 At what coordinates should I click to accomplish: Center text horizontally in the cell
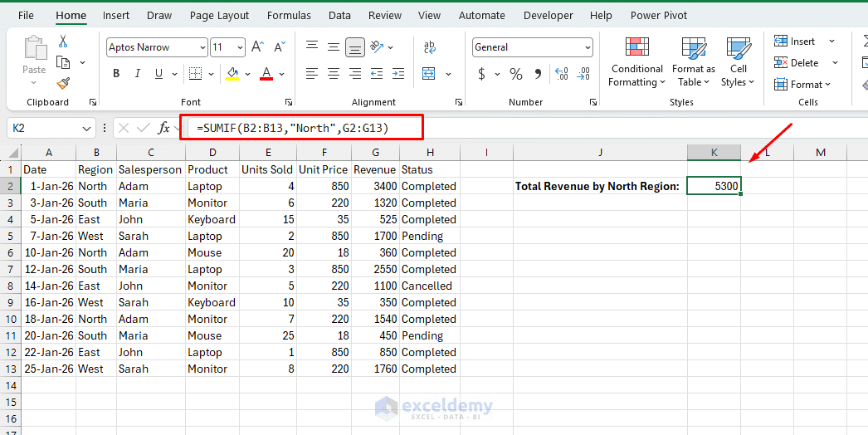pyautogui.click(x=334, y=73)
